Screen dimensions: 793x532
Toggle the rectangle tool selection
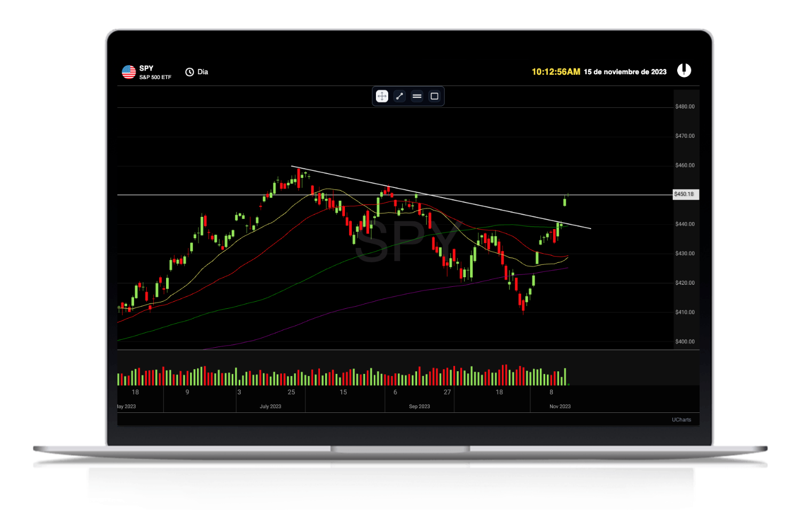pos(434,96)
